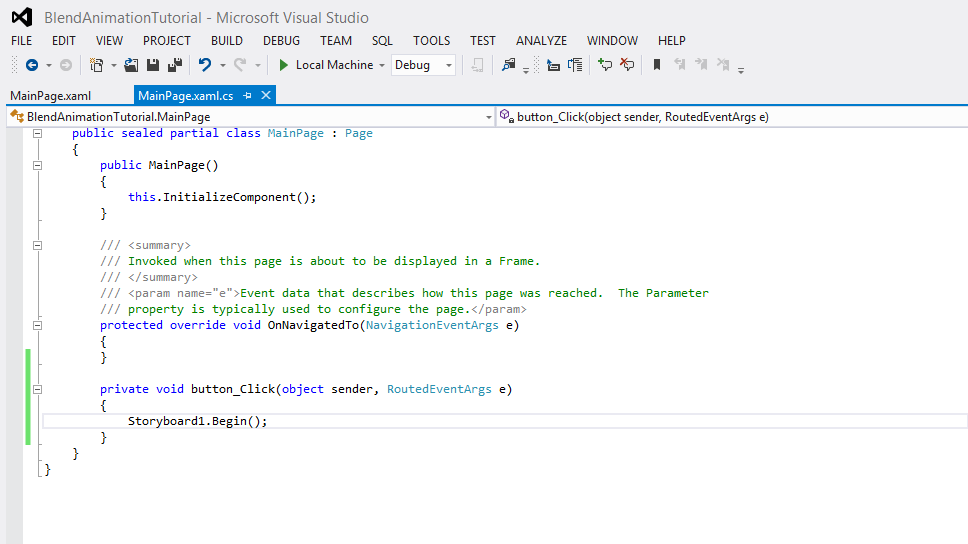Click the Save All icon

click(175, 65)
